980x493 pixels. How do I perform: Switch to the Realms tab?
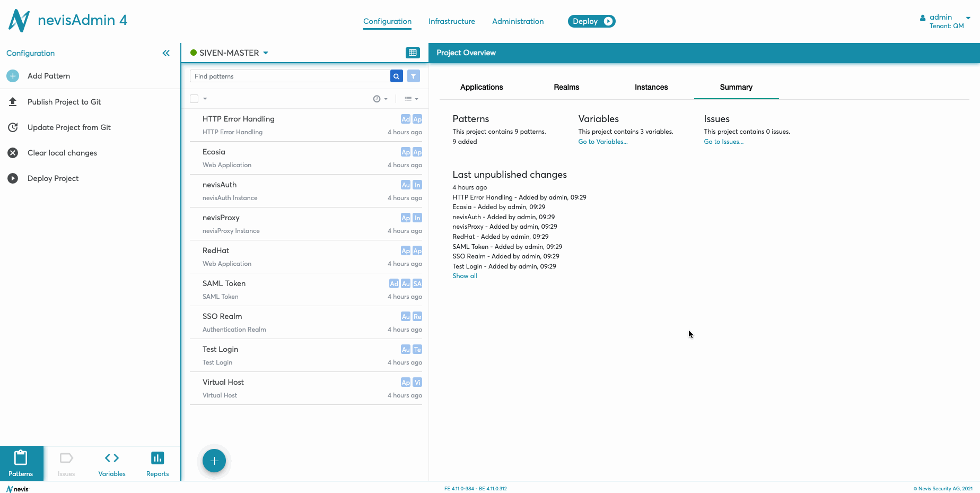pos(566,87)
